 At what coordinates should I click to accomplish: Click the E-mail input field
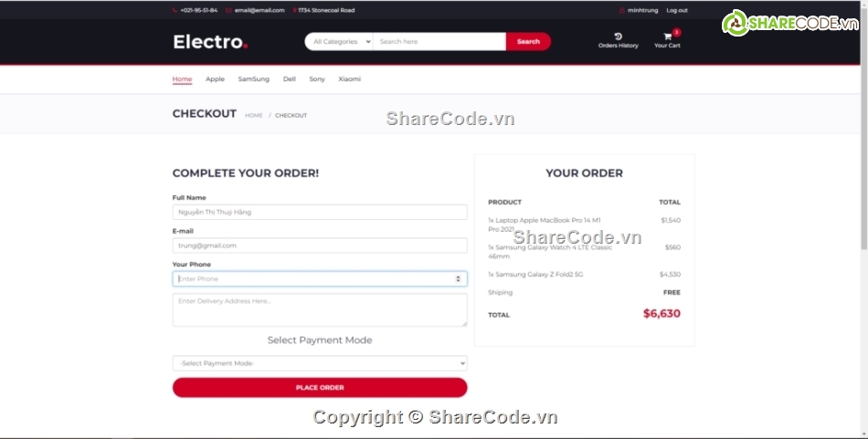tap(320, 246)
